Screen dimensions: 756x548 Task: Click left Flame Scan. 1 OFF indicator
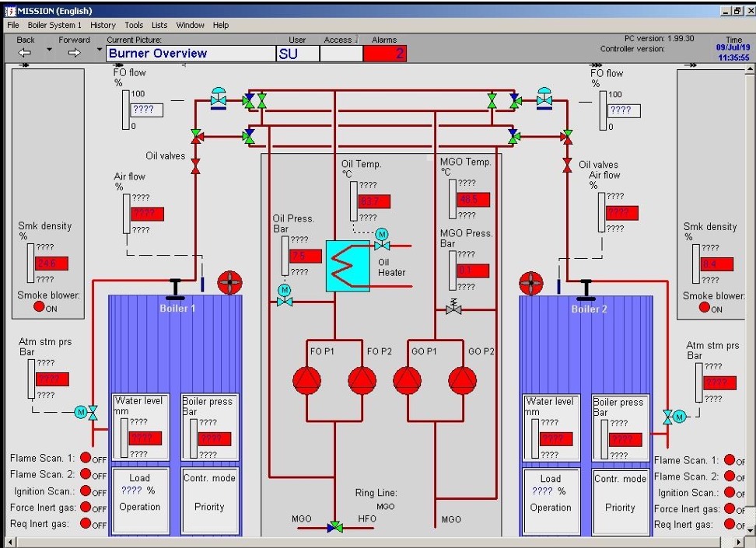86,457
